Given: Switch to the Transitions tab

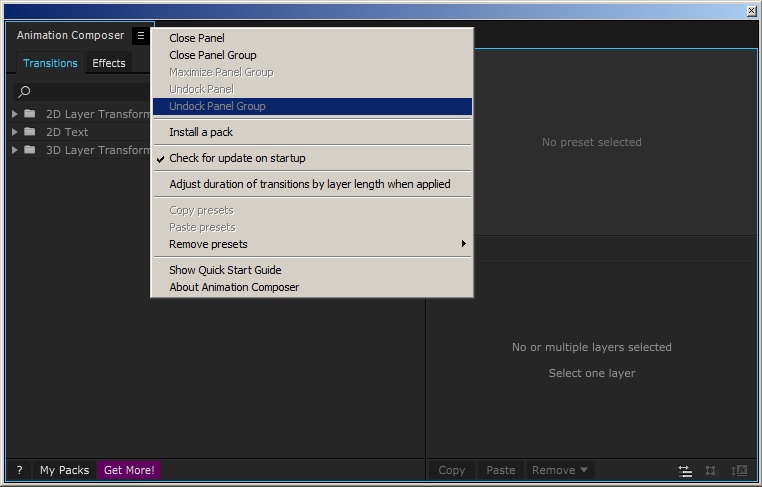Looking at the screenshot, I should click(50, 63).
